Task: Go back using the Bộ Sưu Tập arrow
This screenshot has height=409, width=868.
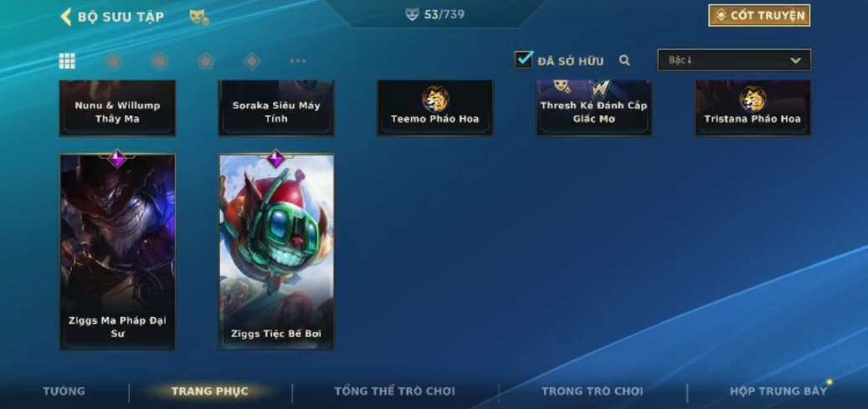Action: tap(66, 17)
